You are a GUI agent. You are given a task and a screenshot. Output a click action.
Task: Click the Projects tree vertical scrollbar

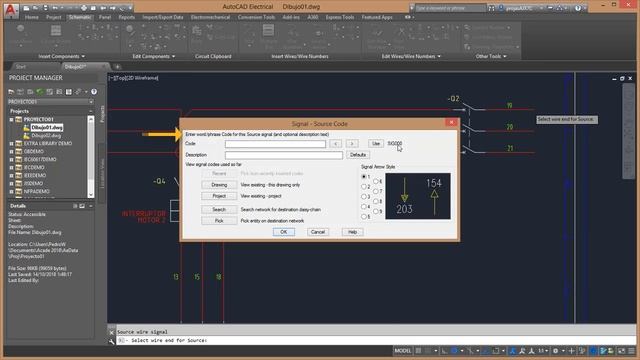pyautogui.click(x=91, y=157)
